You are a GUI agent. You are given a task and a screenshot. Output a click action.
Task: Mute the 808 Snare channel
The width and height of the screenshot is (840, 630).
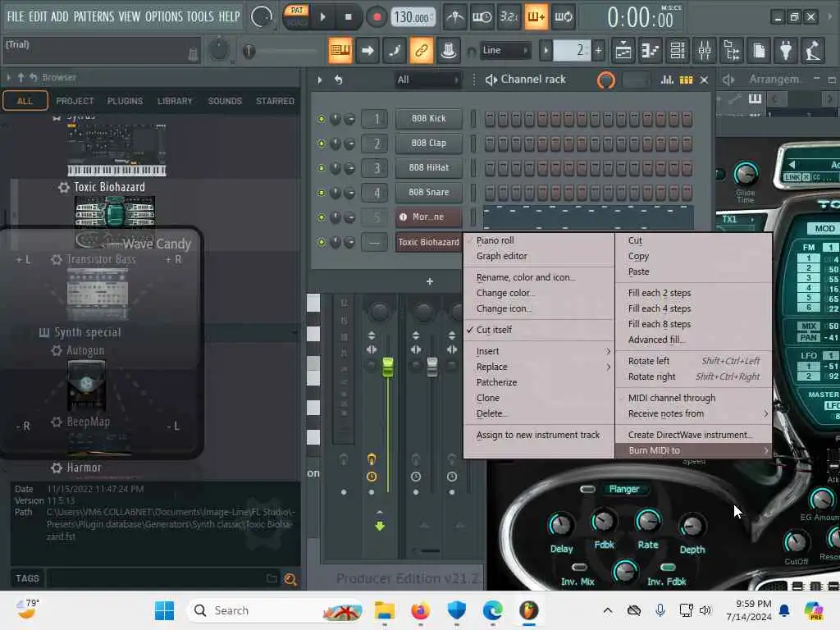point(322,193)
